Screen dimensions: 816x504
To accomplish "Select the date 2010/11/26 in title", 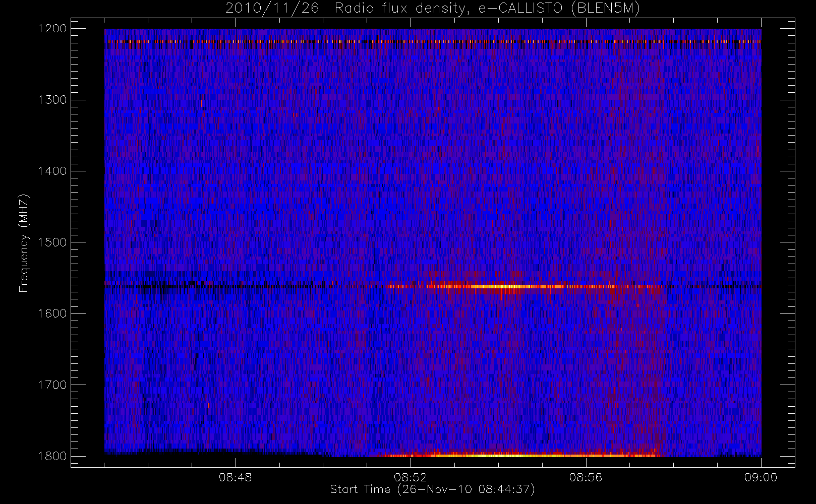I will (x=272, y=9).
